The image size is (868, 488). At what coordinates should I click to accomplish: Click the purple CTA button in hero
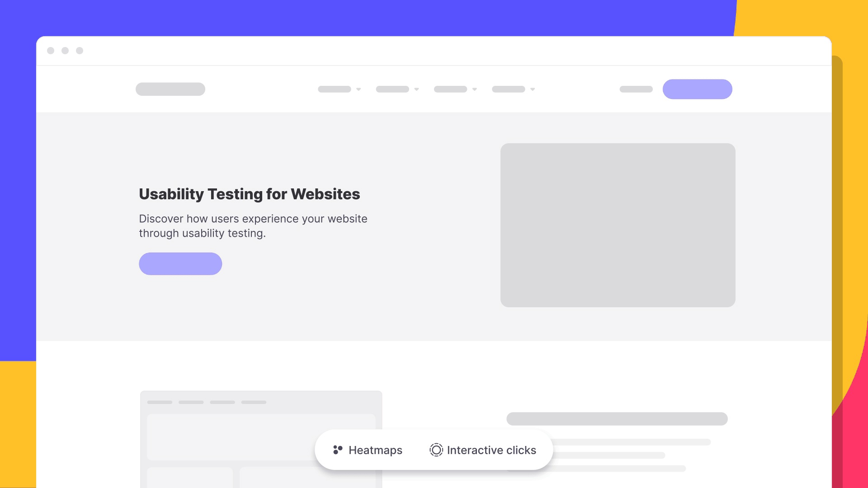(x=180, y=263)
